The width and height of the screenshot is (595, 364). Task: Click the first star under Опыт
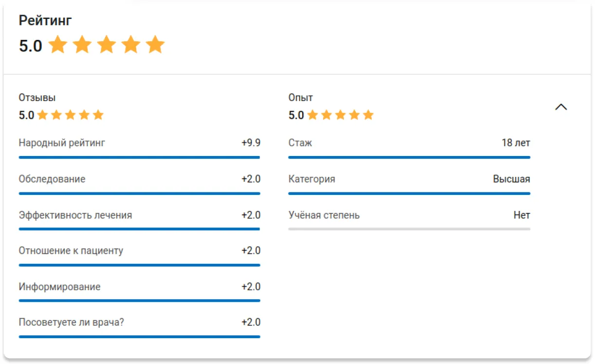tap(312, 115)
